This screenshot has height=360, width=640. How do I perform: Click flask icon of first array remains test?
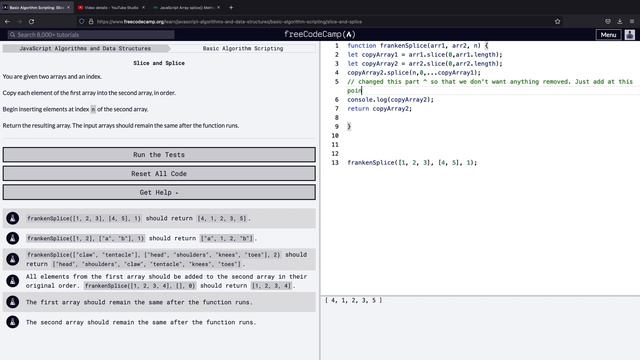click(13, 302)
